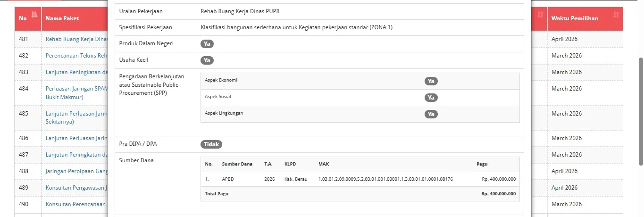Open package link Rehab Ruang Kerja Dinas
The height and width of the screenshot is (217, 644).
[x=76, y=39]
